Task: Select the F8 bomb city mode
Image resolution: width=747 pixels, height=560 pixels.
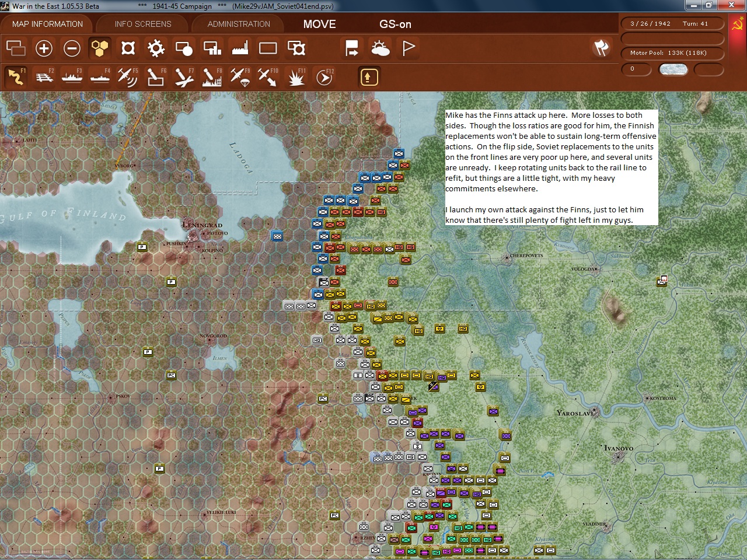Action: coord(212,76)
